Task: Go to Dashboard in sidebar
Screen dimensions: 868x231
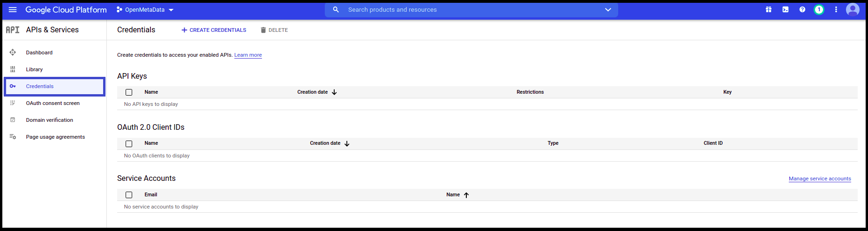Action: 39,52
